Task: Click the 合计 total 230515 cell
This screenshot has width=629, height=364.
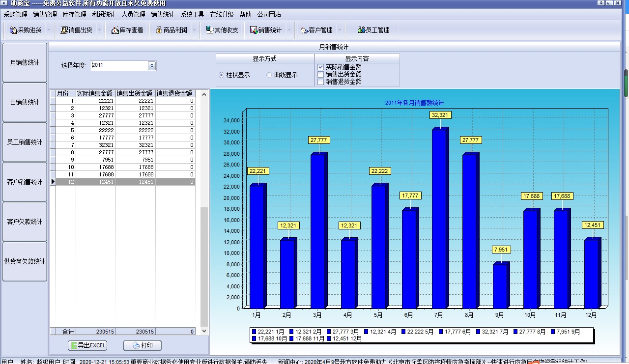Action: click(x=96, y=332)
